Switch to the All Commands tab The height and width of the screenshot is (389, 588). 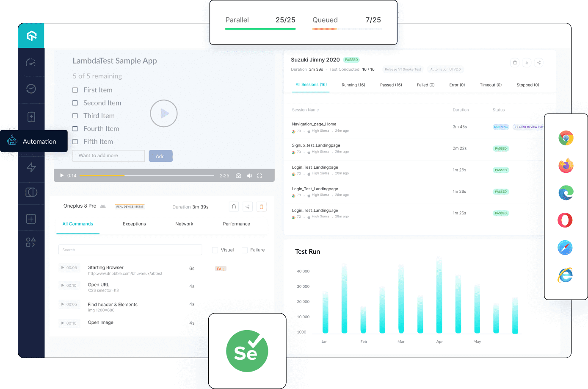click(x=78, y=224)
